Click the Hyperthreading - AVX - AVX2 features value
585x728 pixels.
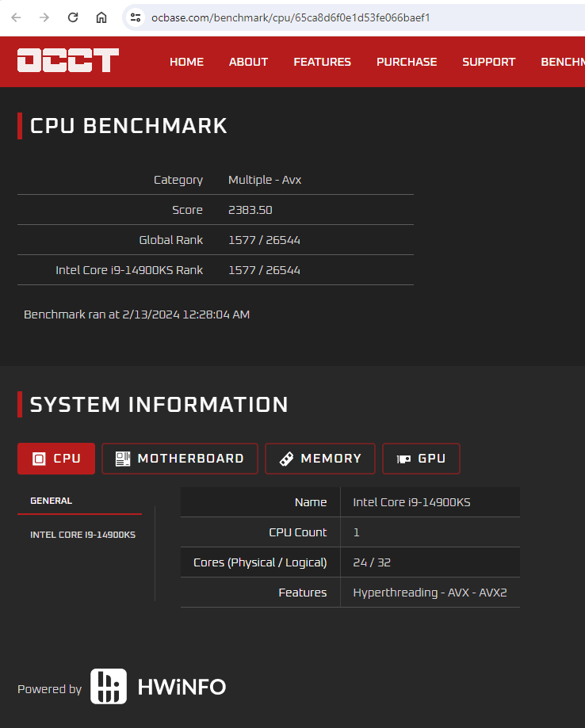430,593
